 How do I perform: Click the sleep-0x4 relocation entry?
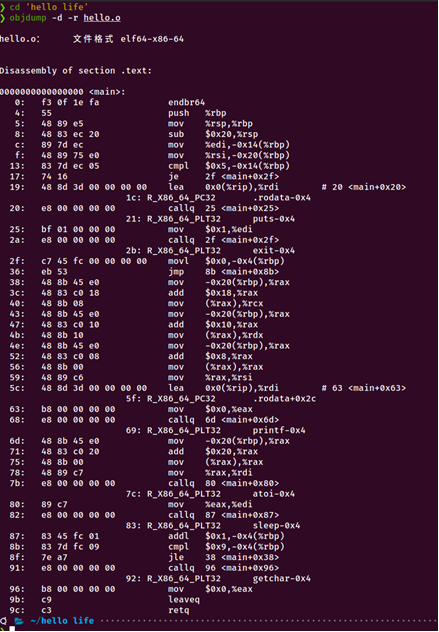pos(277,526)
